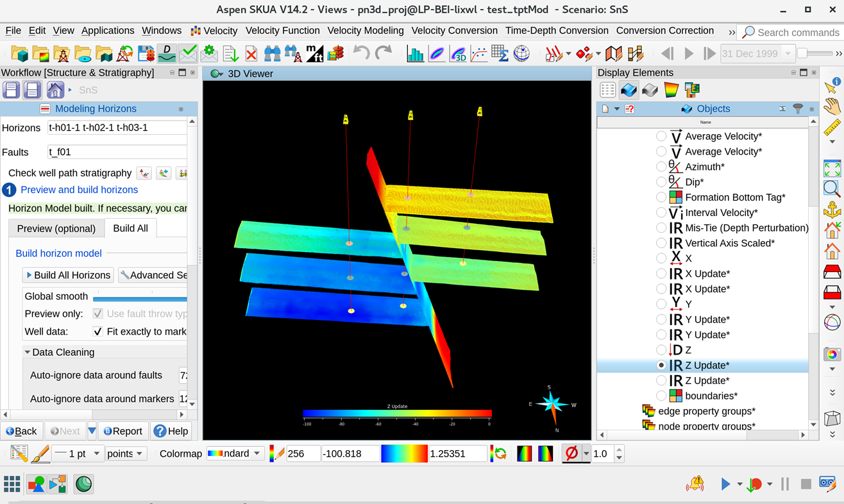Select the Dip* property radio button
Screen dimensions: 844x504
pos(661,182)
